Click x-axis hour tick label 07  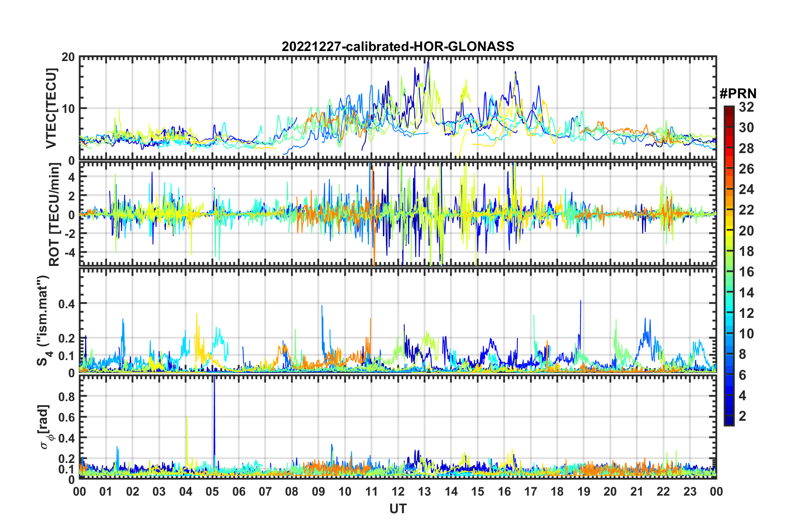(x=265, y=491)
